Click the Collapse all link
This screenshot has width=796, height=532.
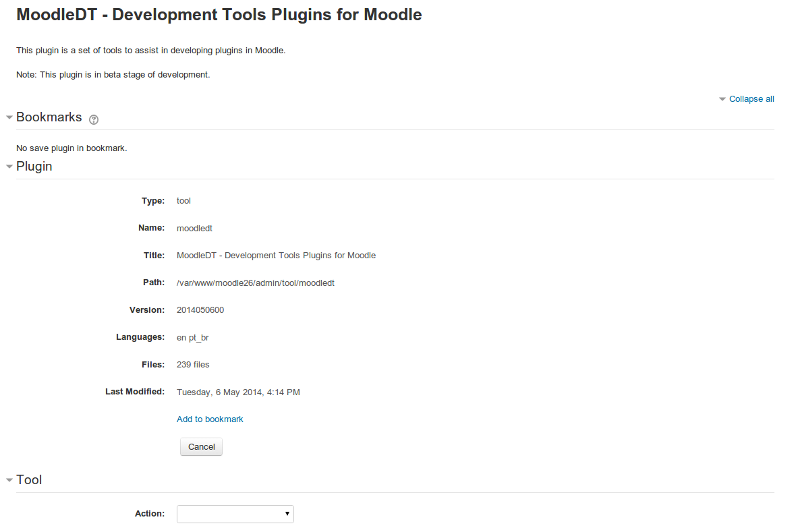pyautogui.click(x=751, y=99)
